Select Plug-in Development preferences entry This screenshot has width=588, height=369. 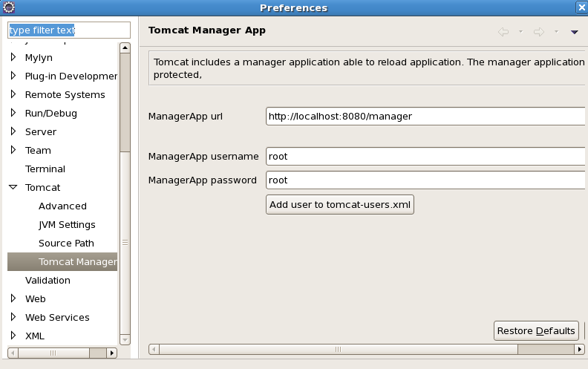tap(71, 76)
